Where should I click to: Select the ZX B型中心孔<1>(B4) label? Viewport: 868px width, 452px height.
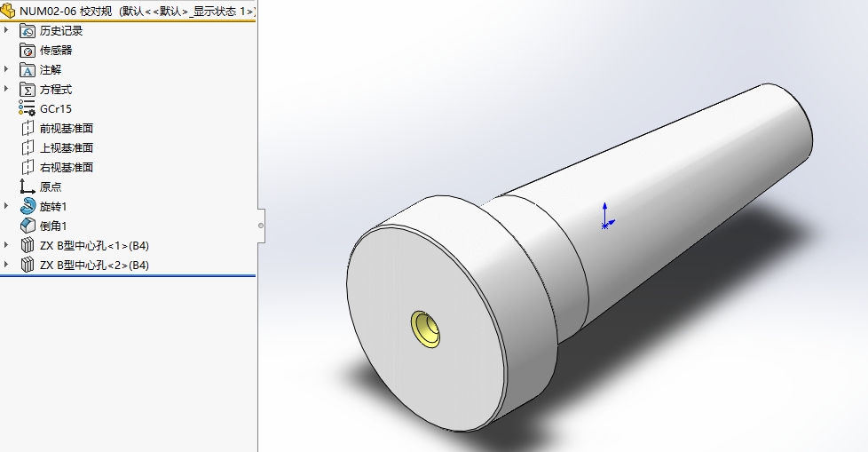[x=94, y=245]
